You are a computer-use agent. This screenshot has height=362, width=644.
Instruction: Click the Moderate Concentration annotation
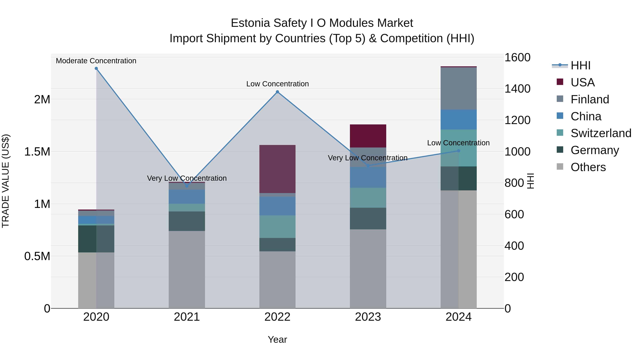[x=96, y=61]
